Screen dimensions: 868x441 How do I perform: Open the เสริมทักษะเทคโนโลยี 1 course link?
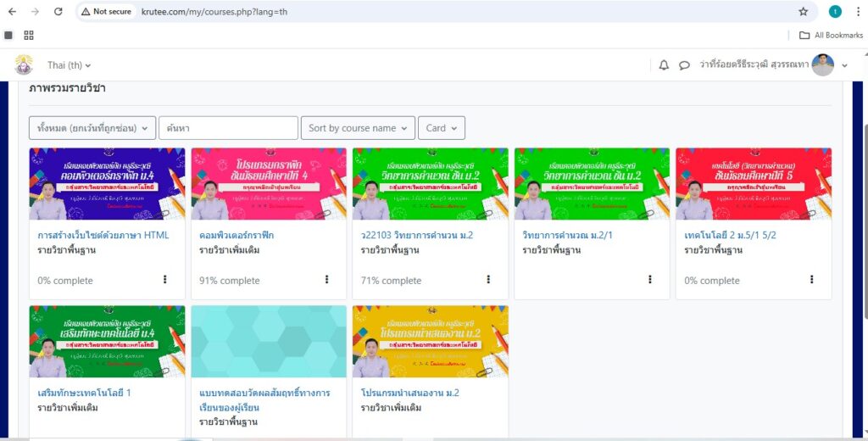click(84, 393)
